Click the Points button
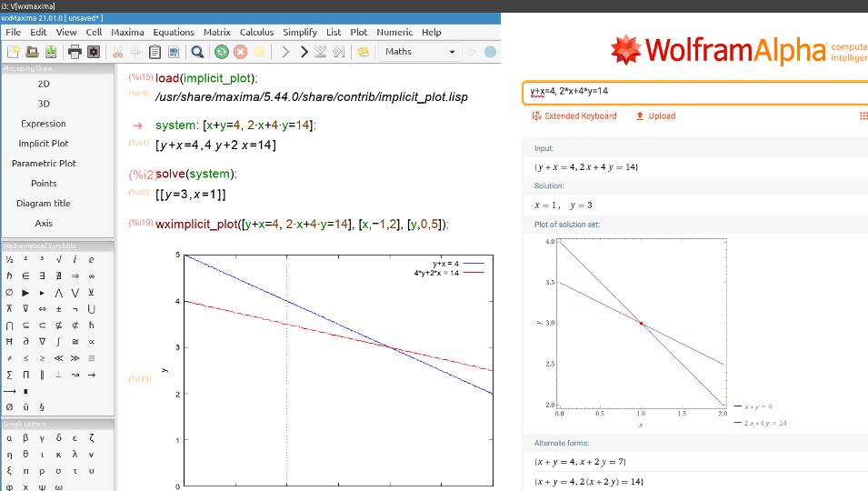The height and width of the screenshot is (491, 868). click(x=44, y=184)
